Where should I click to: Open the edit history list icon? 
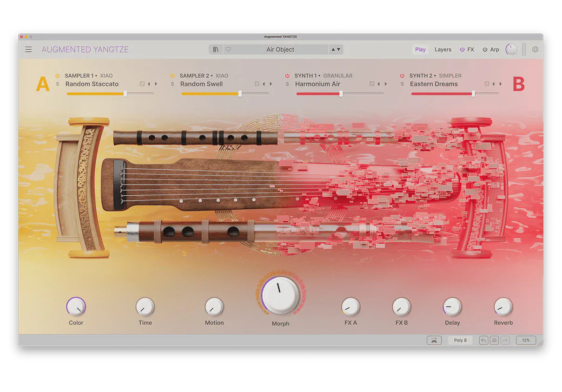pos(494,340)
